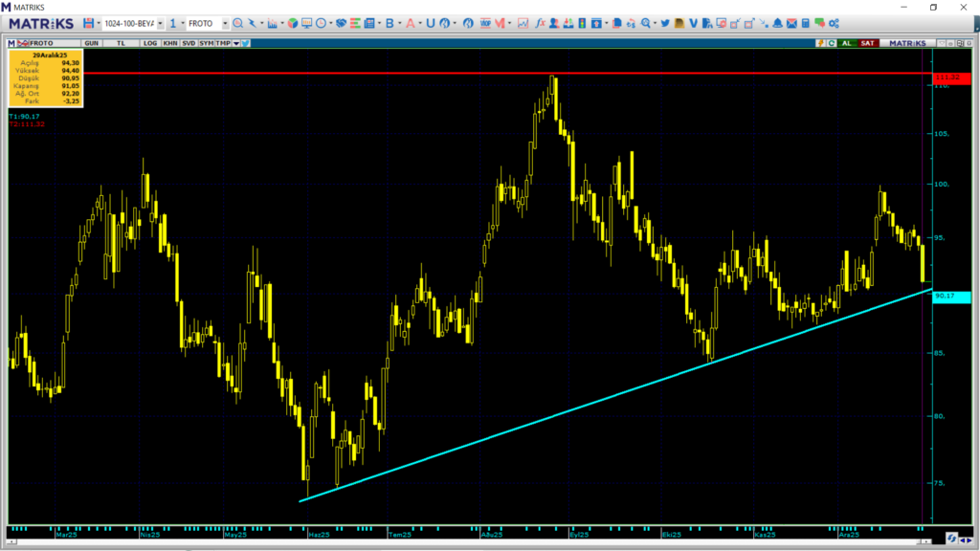Toggle the LOG scale button
This screenshot has width=980, height=551.
point(150,43)
